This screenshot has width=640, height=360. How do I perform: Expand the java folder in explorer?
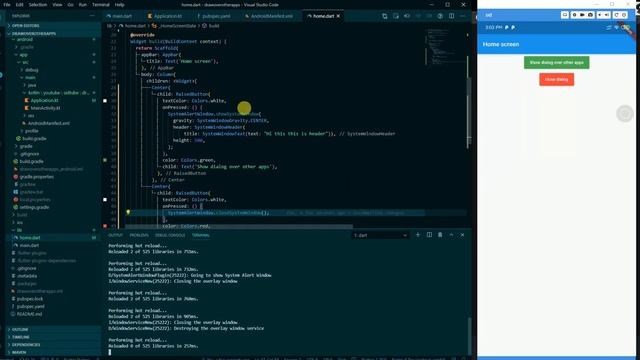coord(31,85)
